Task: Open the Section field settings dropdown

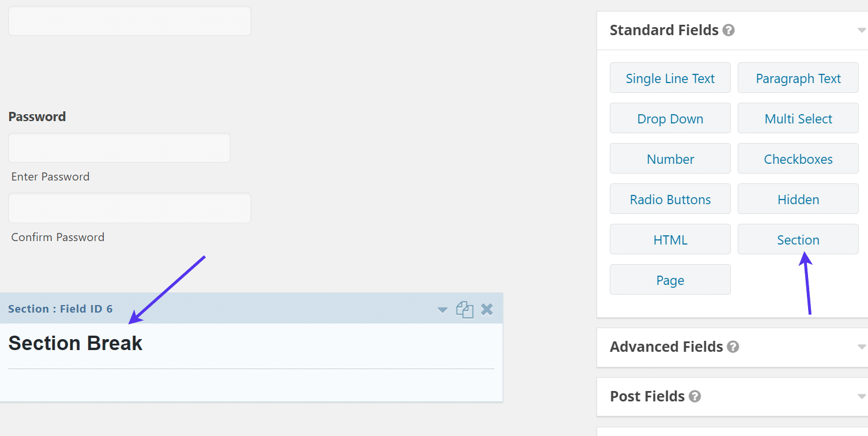Action: tap(442, 310)
